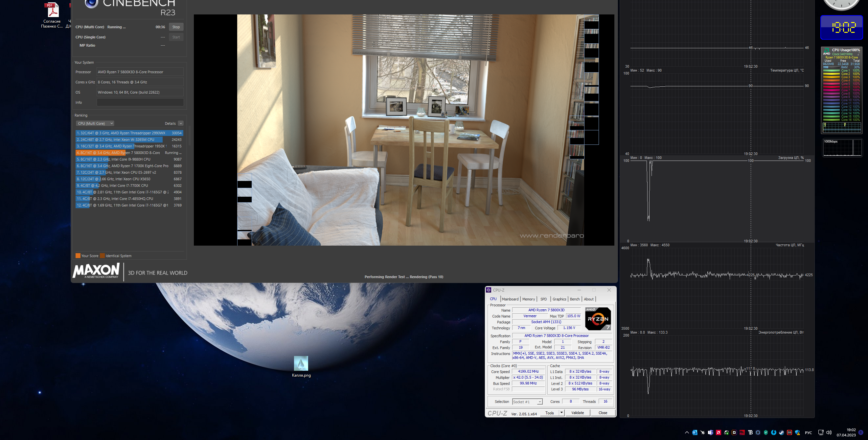This screenshot has width=868, height=440.
Task: Open the AMD Software tray icon
Action: (x=719, y=432)
